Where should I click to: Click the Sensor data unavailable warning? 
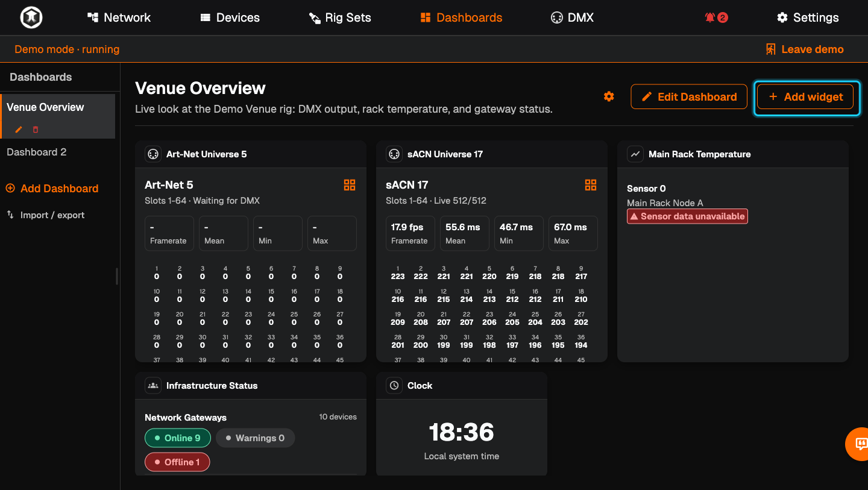coord(687,216)
